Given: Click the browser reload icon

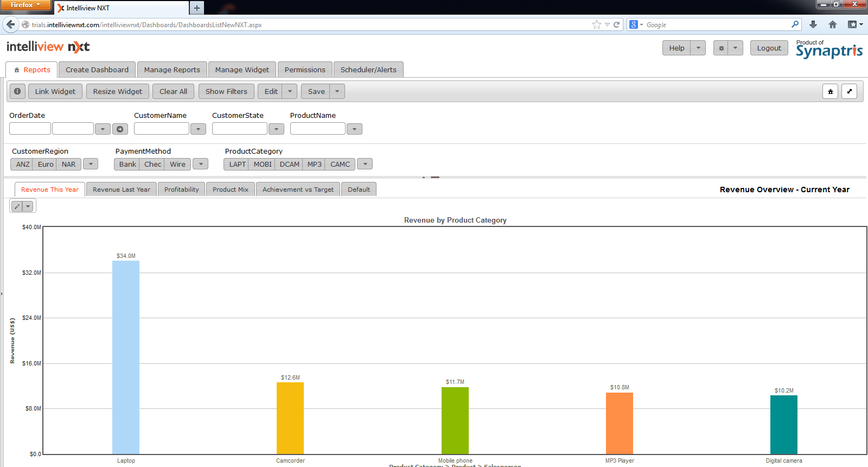Looking at the screenshot, I should (616, 24).
